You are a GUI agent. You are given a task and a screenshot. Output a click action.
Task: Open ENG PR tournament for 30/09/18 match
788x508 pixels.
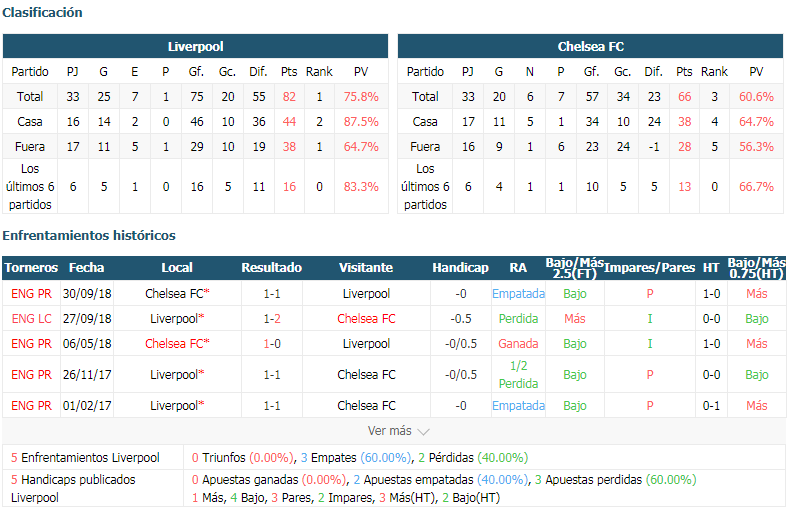pos(31,293)
